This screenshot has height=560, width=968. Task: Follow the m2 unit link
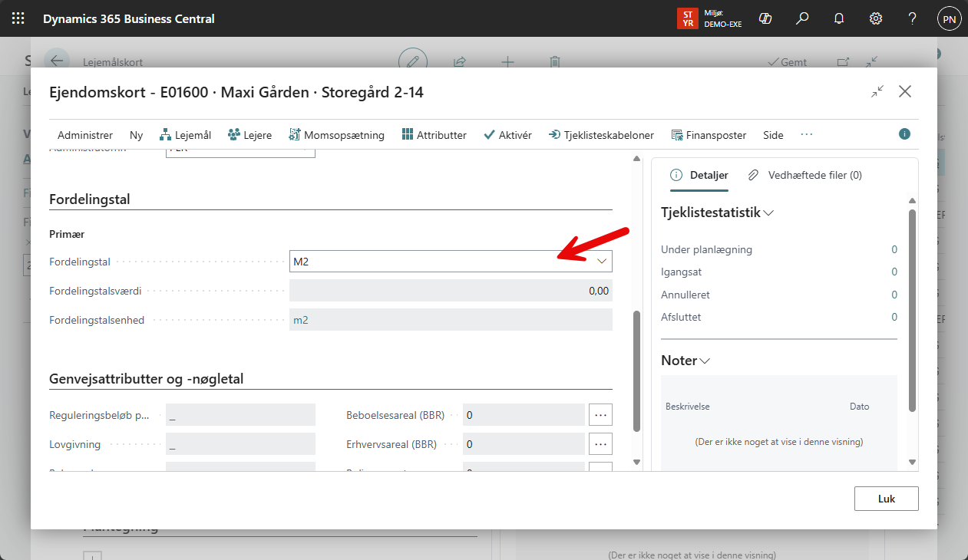coord(301,320)
